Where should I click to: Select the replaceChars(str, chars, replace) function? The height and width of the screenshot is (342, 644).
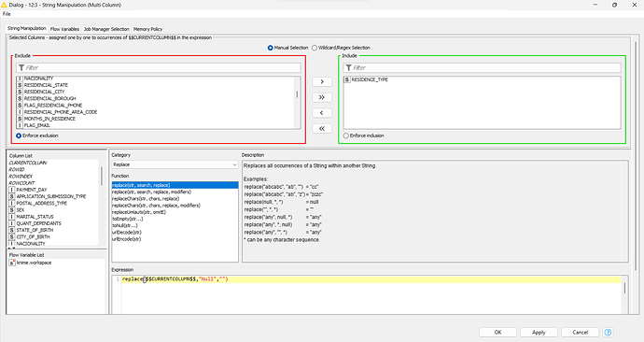point(146,198)
